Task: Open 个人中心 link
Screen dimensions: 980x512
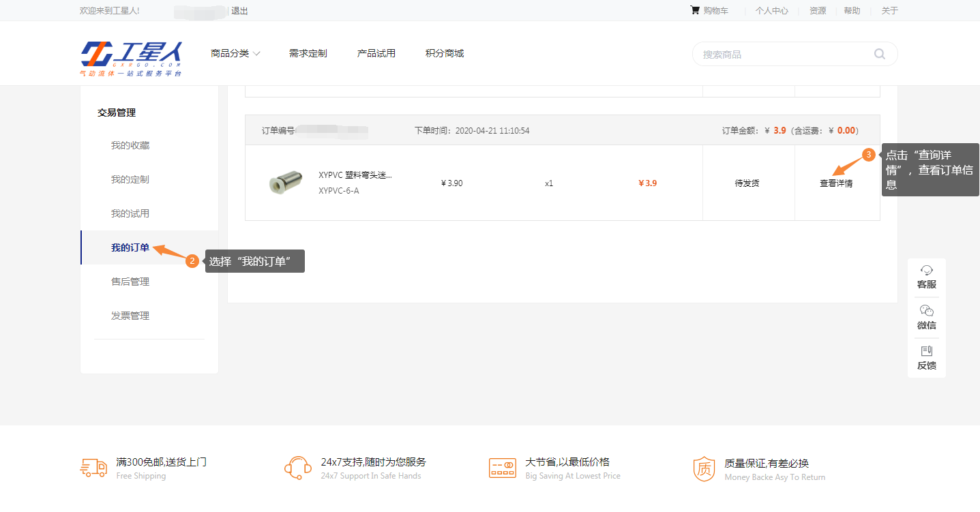Action: click(772, 10)
